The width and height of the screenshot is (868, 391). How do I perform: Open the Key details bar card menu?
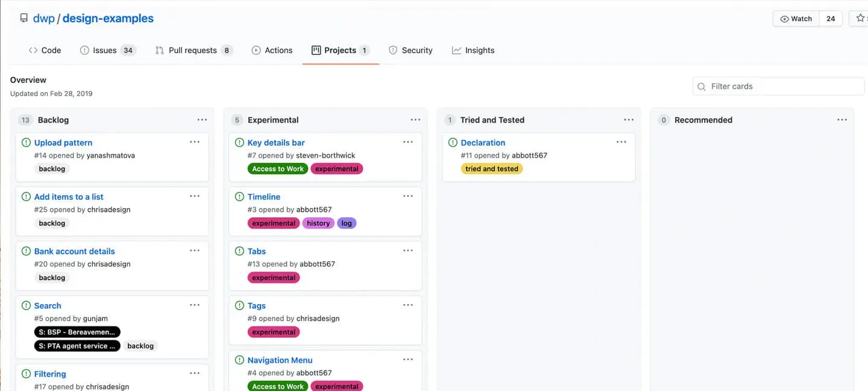pyautogui.click(x=408, y=142)
